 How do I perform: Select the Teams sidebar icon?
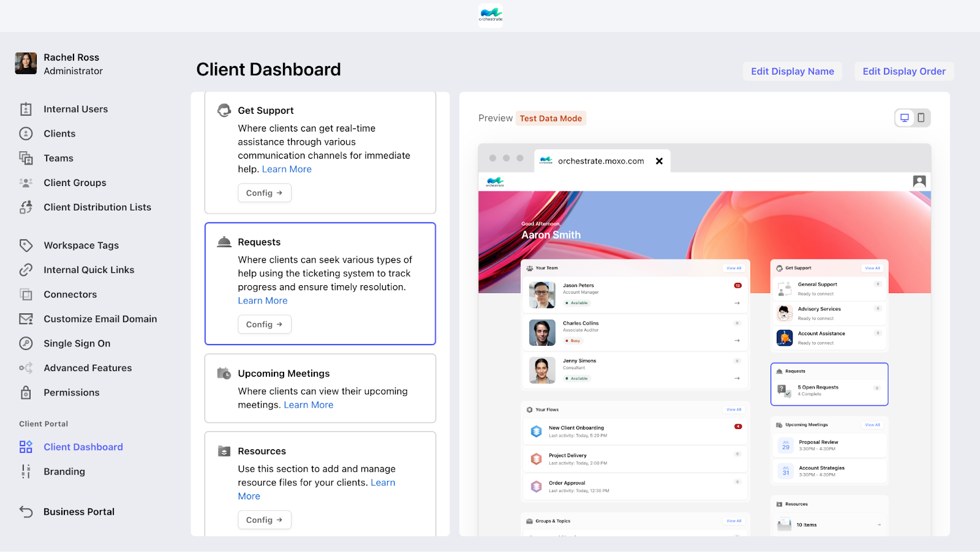pyautogui.click(x=26, y=158)
